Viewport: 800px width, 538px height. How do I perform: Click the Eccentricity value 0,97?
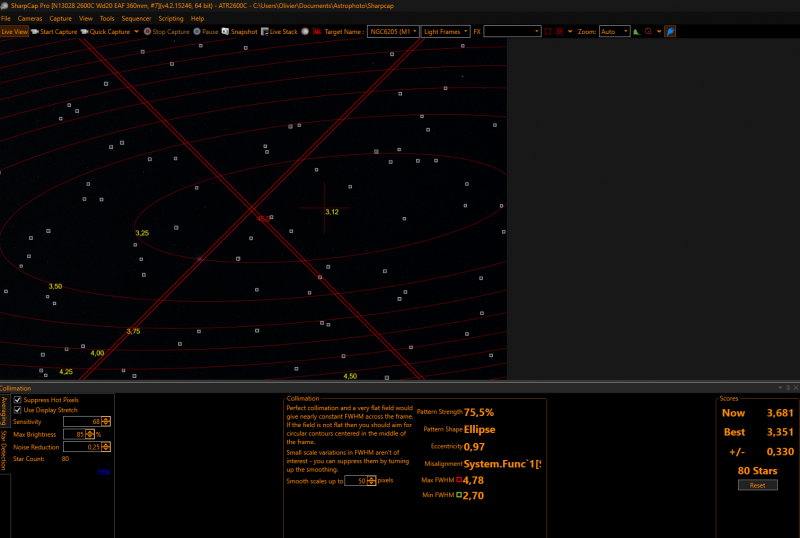point(474,447)
